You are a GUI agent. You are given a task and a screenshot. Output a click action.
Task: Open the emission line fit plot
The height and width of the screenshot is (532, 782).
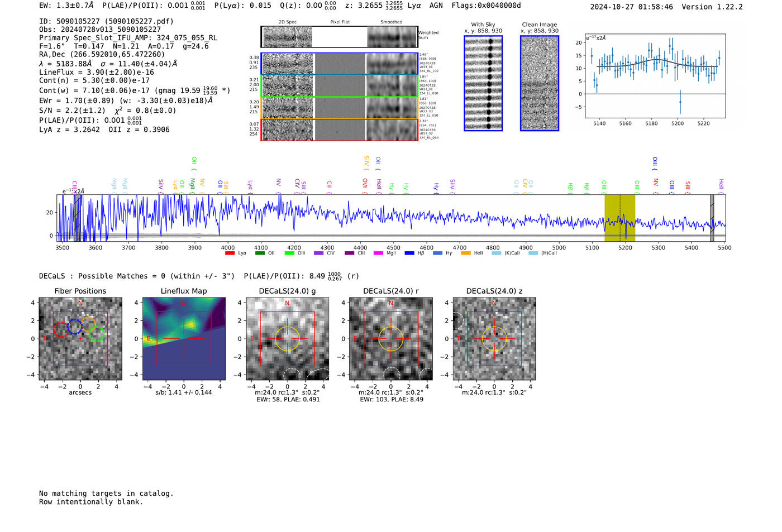[655, 76]
